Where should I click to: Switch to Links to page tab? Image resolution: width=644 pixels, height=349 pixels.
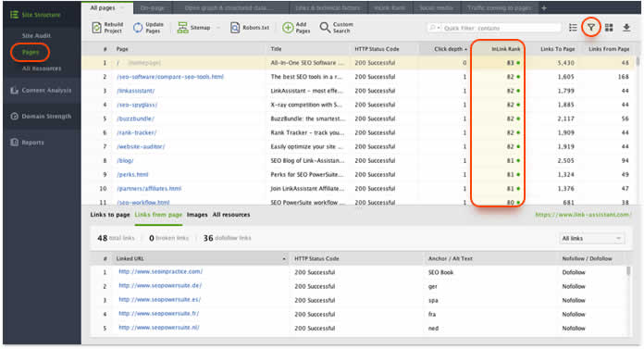point(110,215)
